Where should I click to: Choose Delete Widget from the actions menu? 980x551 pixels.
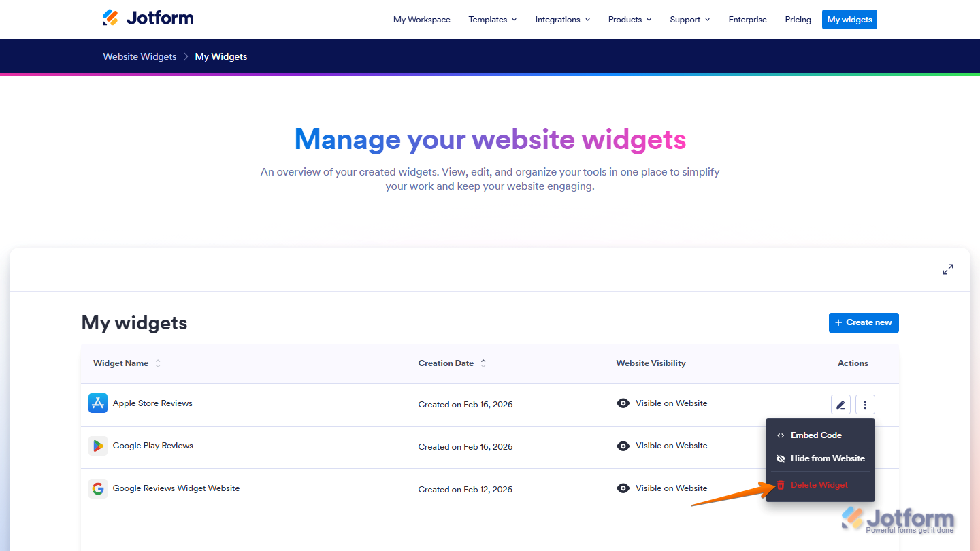tap(818, 485)
